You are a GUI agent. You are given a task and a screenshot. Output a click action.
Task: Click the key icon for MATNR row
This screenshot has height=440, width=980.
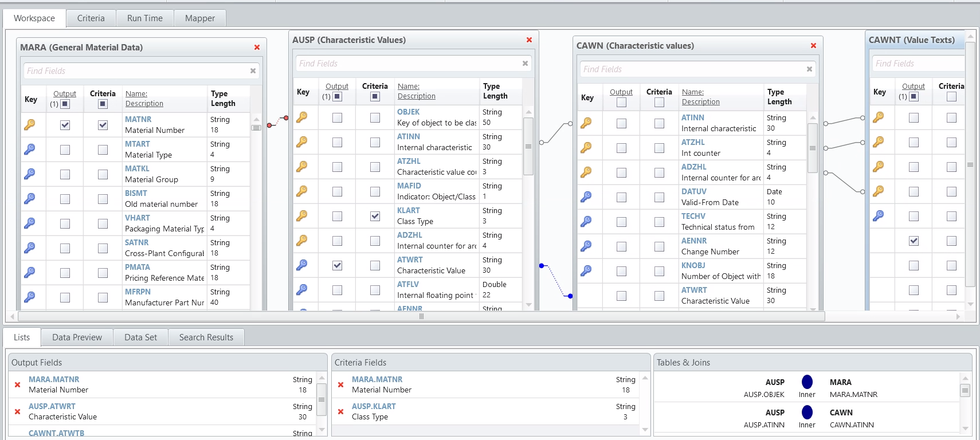click(30, 124)
